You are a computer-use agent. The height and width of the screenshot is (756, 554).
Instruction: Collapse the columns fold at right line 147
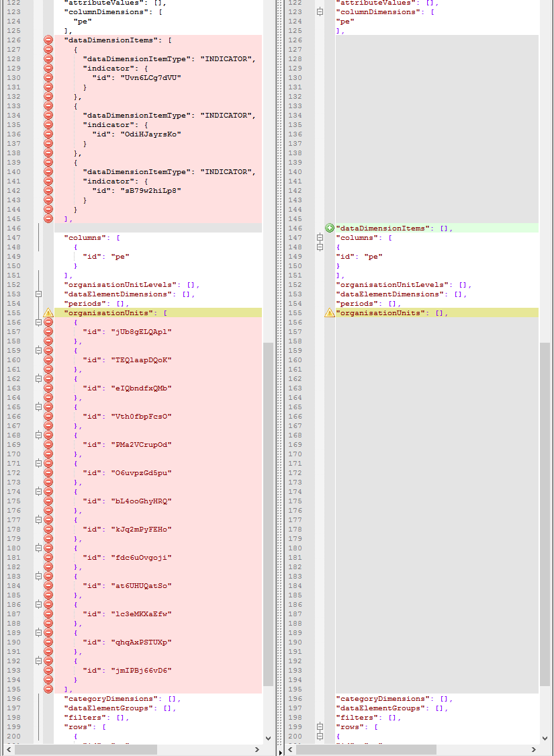[x=320, y=238]
